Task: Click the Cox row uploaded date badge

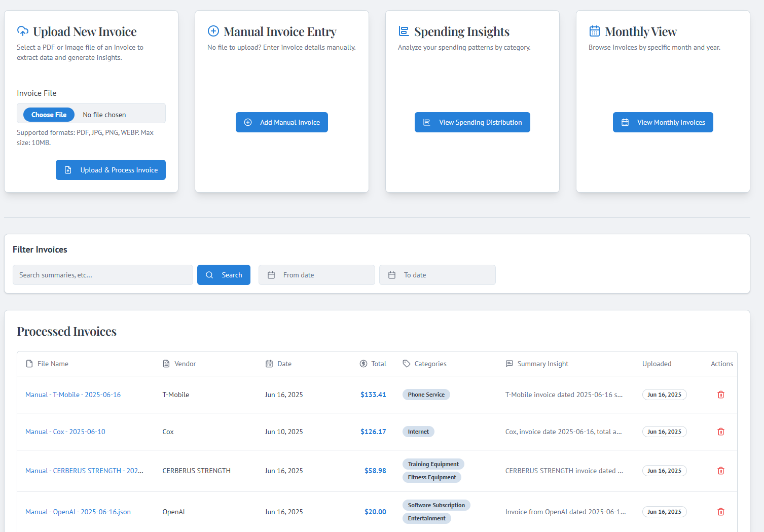Action: pyautogui.click(x=665, y=432)
